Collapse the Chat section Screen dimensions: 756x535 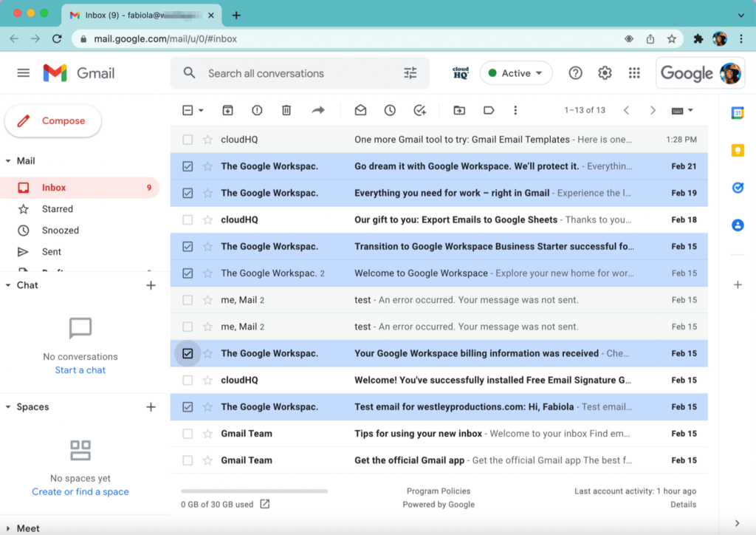[7, 284]
